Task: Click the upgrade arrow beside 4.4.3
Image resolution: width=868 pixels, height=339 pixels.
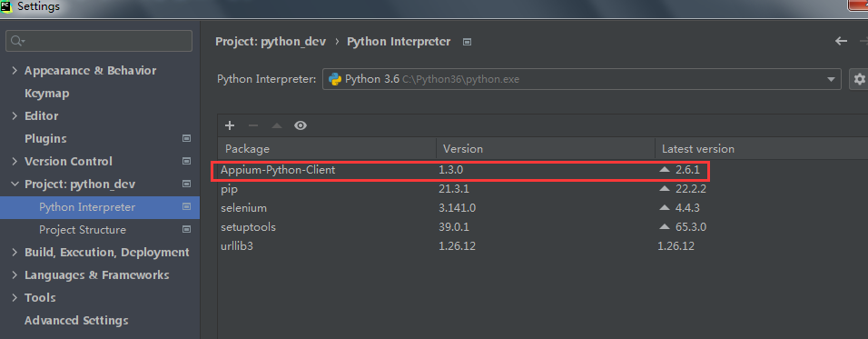Action: click(x=665, y=208)
